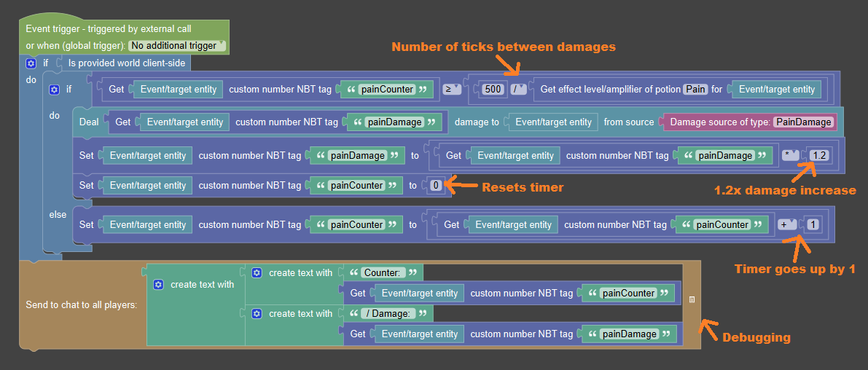The image size is (868, 370).
Task: Open the division operator dropdown after 500
Action: tap(518, 89)
